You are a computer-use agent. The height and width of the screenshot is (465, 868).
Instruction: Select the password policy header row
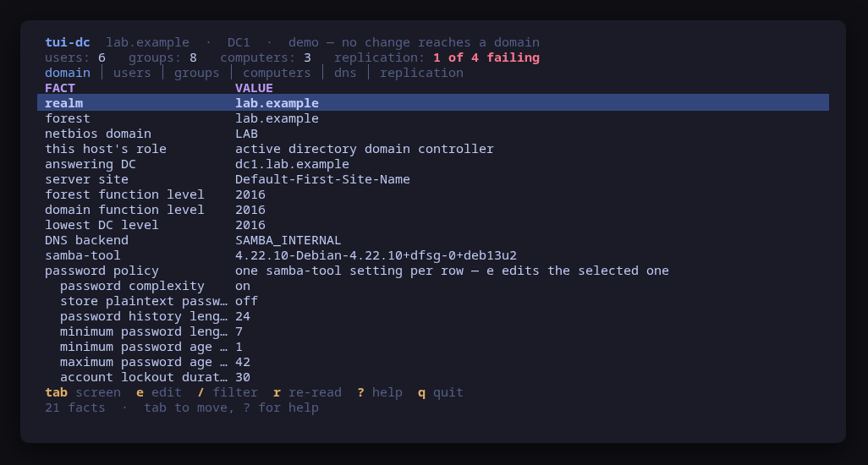pyautogui.click(x=433, y=271)
